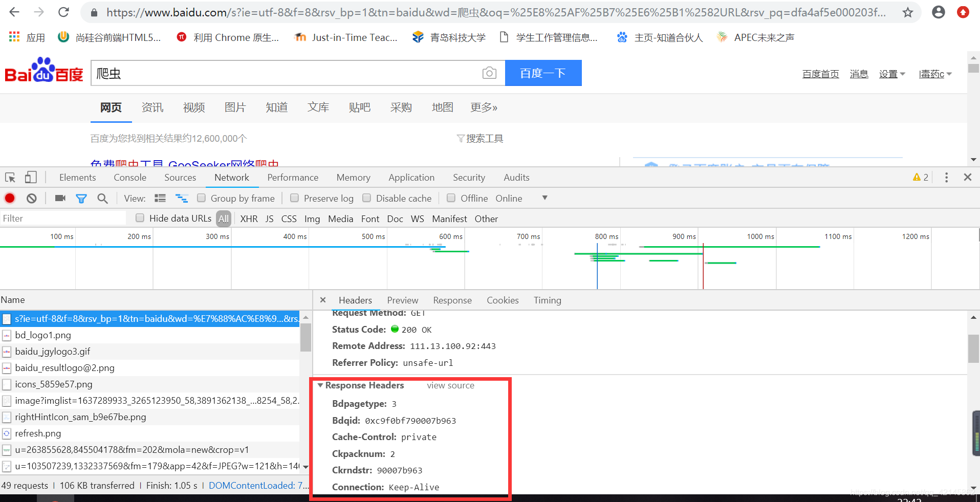This screenshot has width=980, height=502.
Task: Show the Response tab of the request
Action: tap(452, 300)
